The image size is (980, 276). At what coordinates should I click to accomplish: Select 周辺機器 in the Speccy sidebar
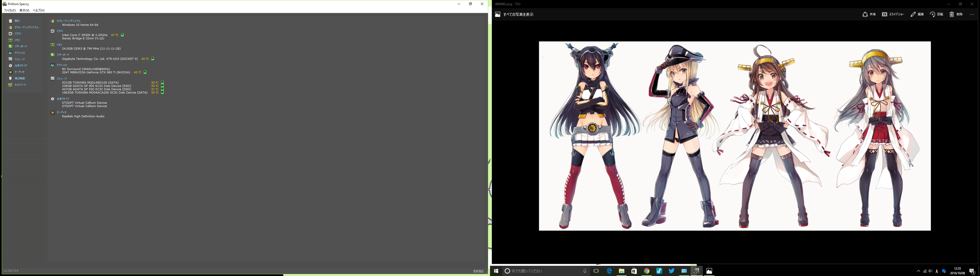[x=20, y=78]
